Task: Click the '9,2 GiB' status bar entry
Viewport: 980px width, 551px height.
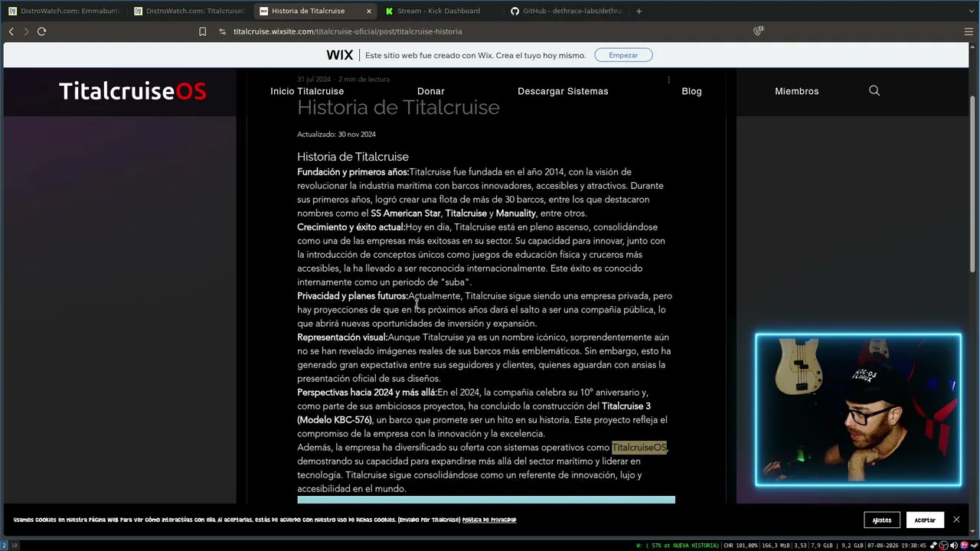Action: coord(852,546)
